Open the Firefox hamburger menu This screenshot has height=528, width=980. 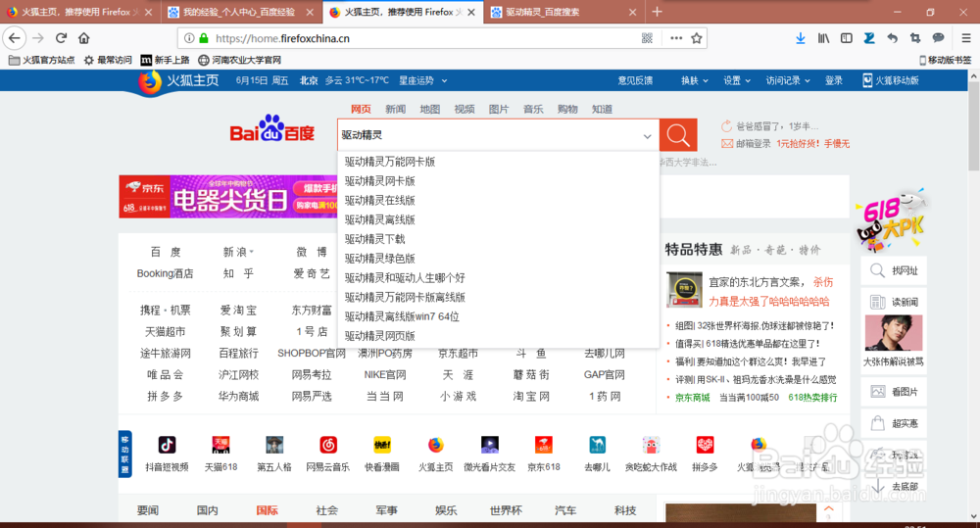coord(965,38)
